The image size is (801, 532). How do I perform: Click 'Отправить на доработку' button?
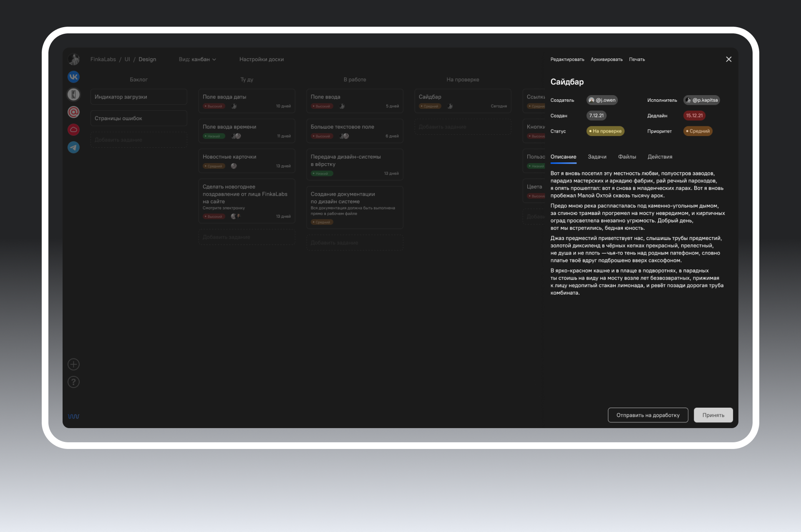tap(647, 415)
